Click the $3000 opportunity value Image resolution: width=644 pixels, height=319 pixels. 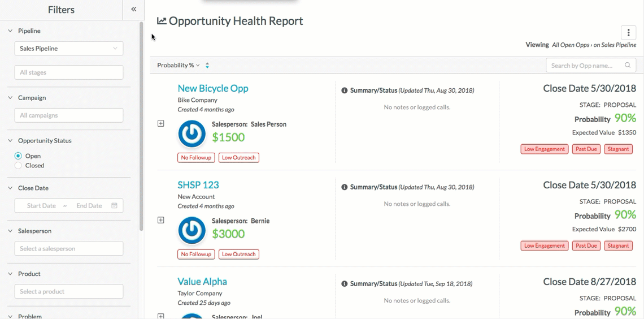[228, 234]
